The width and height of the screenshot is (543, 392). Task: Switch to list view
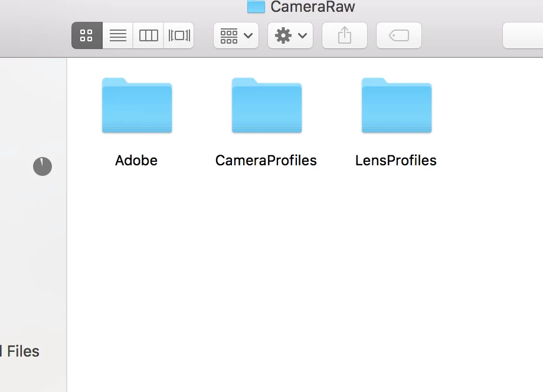(117, 35)
